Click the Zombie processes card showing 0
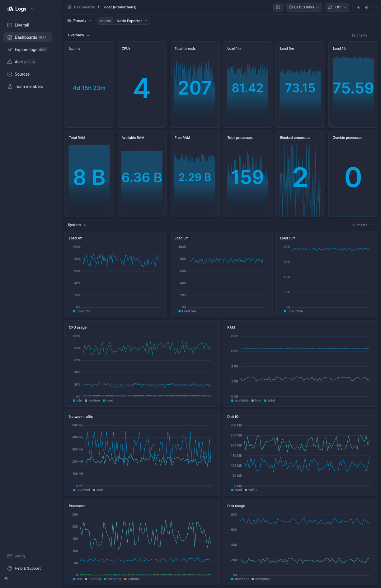Image resolution: width=381 pixels, height=588 pixels. point(353,174)
